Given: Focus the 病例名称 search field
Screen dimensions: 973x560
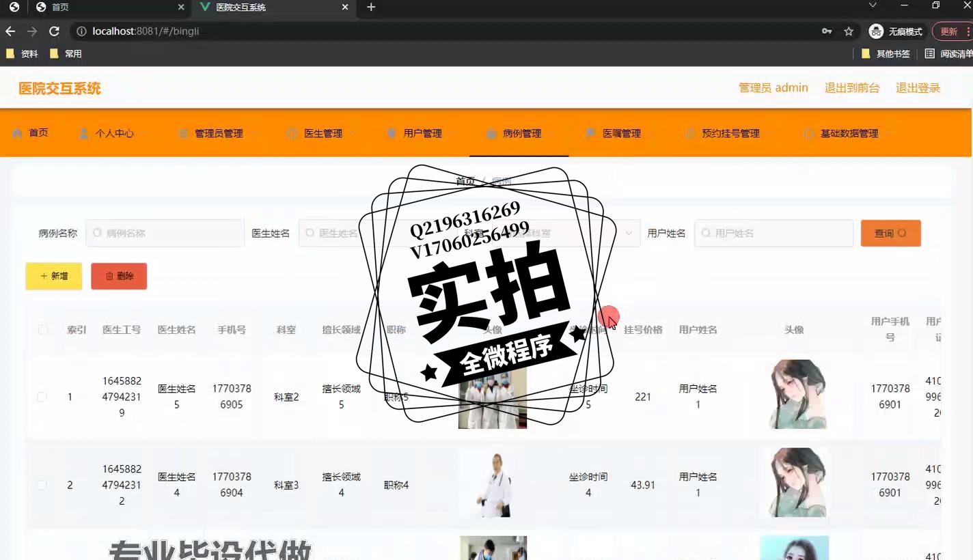Looking at the screenshot, I should [165, 233].
